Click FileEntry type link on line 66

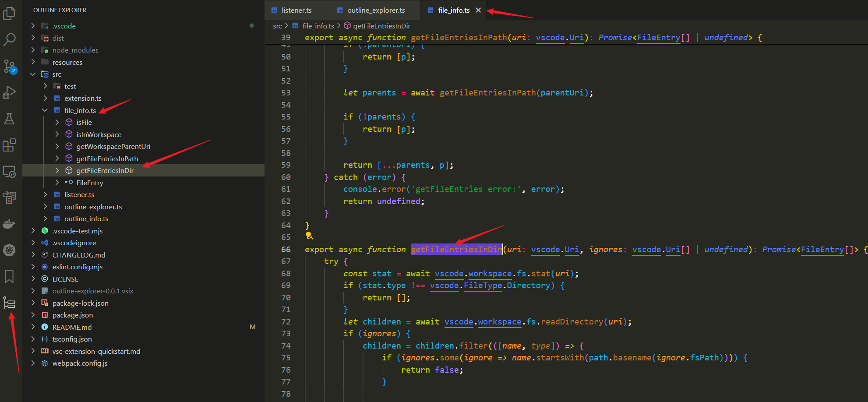822,250
